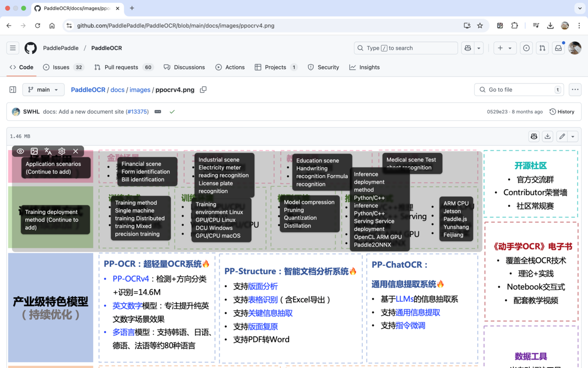588x368 pixels.
Task: Copy the ppocrv4.png file path icon
Action: [203, 90]
